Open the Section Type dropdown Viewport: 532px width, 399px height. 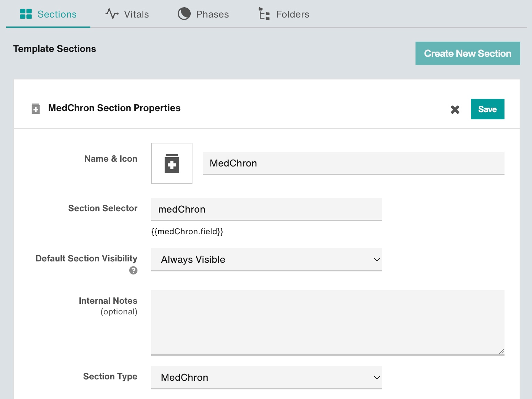point(266,377)
